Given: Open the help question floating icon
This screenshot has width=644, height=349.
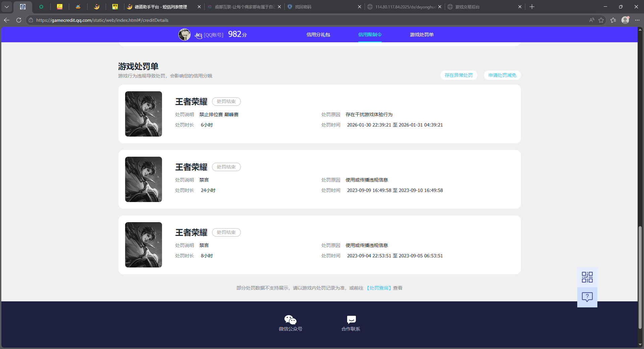Looking at the screenshot, I should click(x=587, y=297).
